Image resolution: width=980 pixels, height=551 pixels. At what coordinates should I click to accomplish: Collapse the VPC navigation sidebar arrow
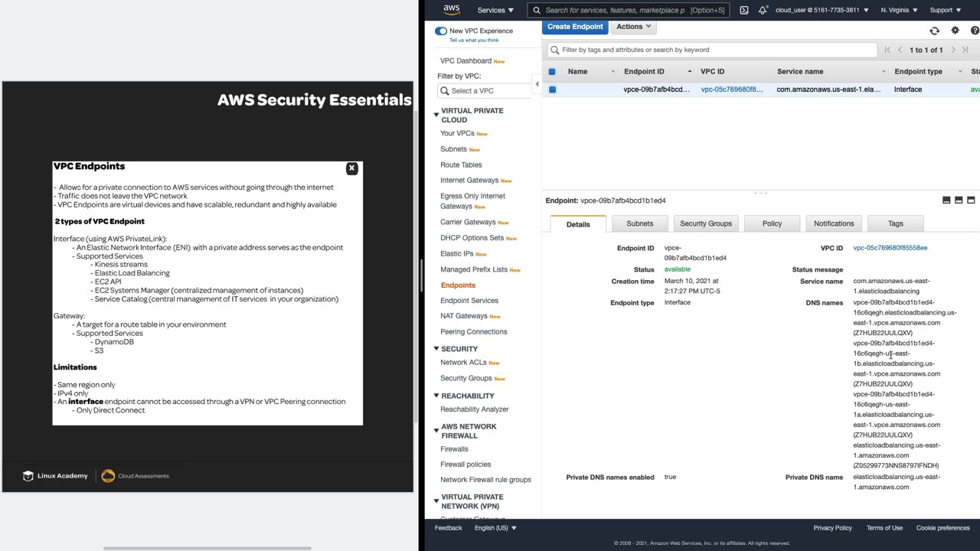click(537, 84)
